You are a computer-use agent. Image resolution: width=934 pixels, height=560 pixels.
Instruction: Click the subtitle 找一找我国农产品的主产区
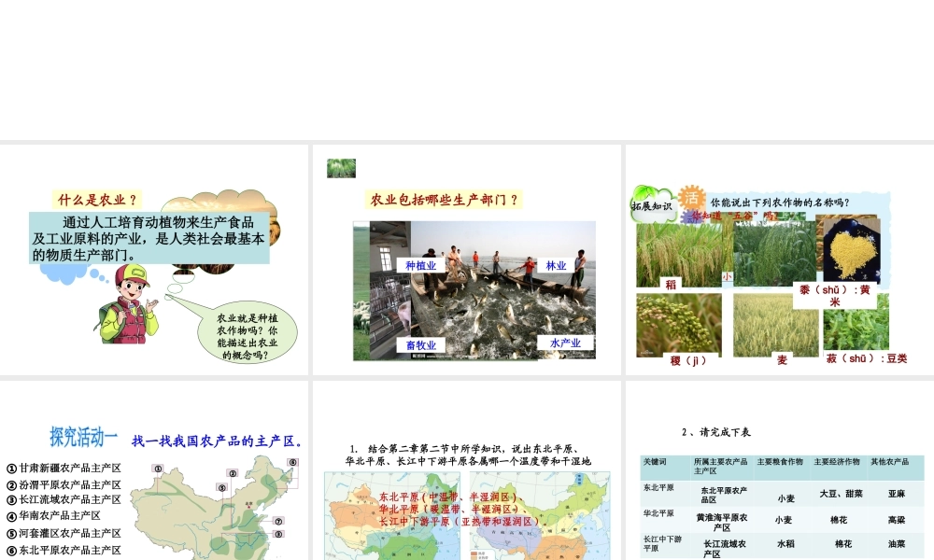point(217,441)
